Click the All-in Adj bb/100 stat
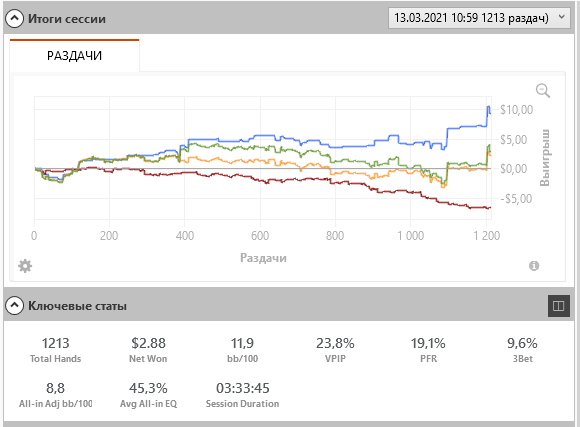Viewport: 580px width, 427px height. (x=55, y=395)
